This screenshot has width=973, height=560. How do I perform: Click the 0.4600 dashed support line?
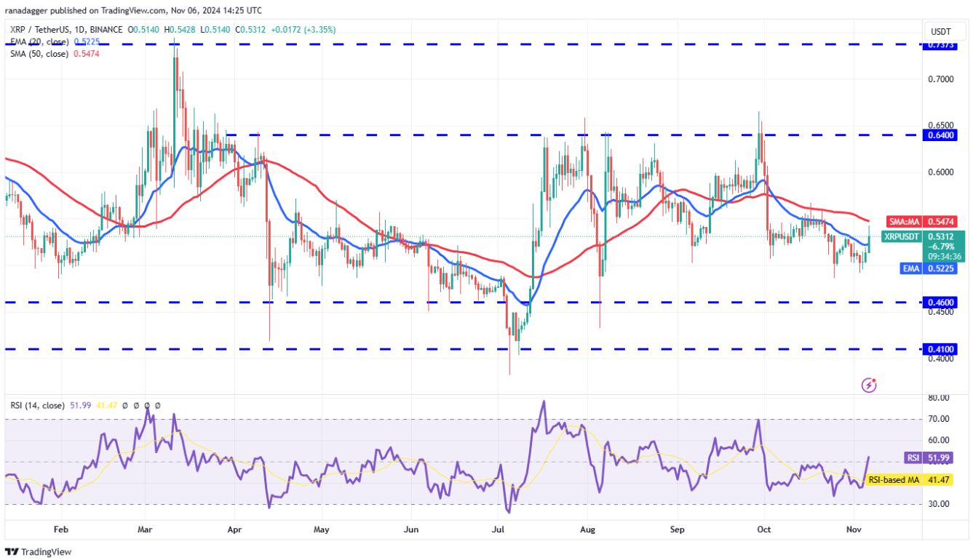click(x=437, y=300)
